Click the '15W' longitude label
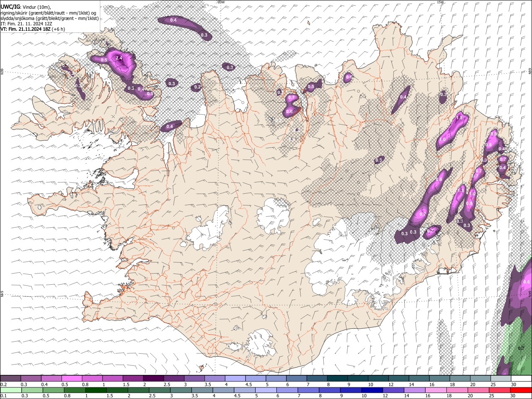 441,2
